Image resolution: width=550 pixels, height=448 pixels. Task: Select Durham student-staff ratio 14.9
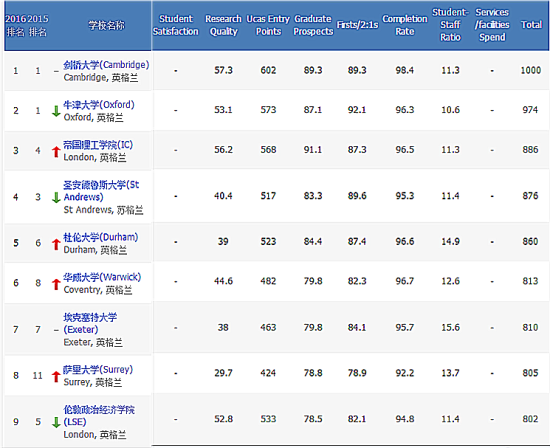[x=450, y=241]
